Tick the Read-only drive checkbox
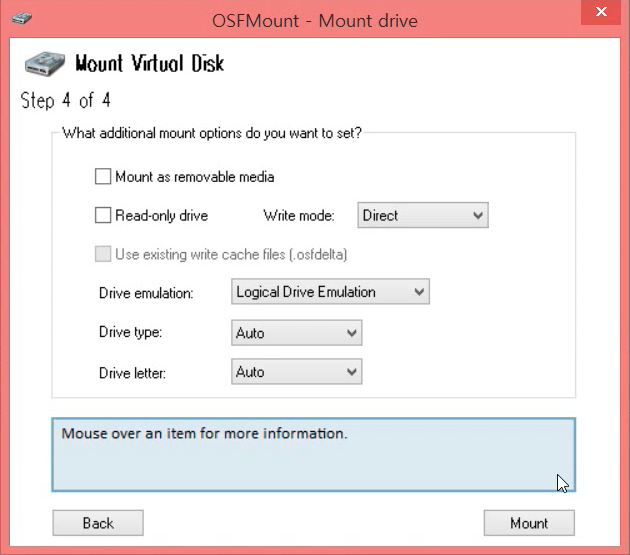 (103, 215)
